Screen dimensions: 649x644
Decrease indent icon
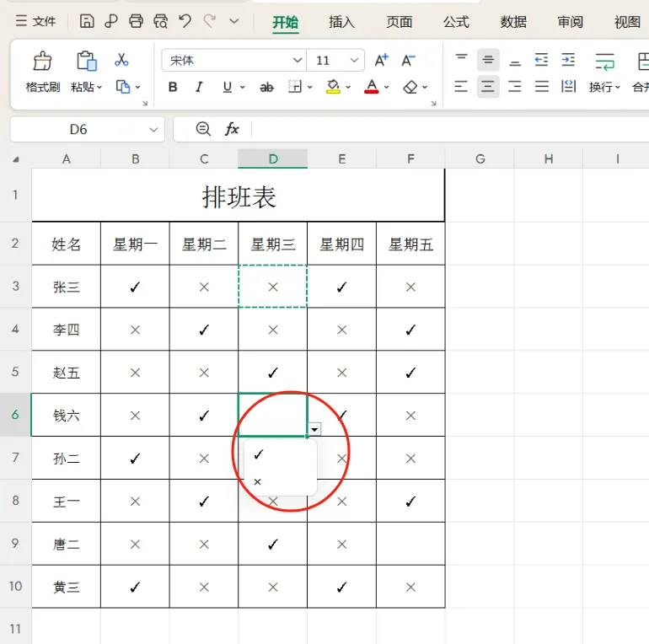pos(541,61)
